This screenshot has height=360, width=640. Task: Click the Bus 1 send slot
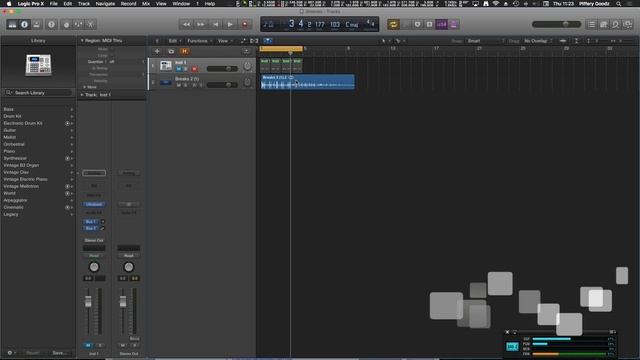coord(91,222)
